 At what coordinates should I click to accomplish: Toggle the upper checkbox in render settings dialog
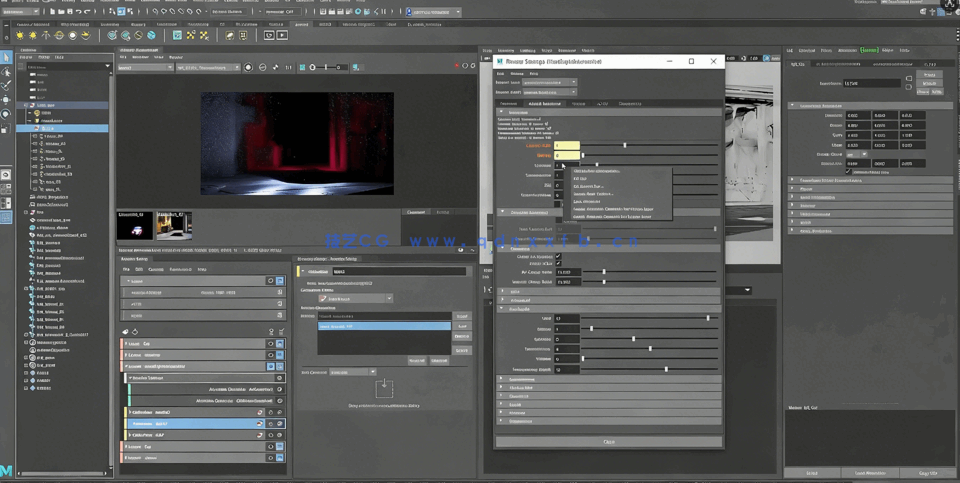pyautogui.click(x=558, y=257)
